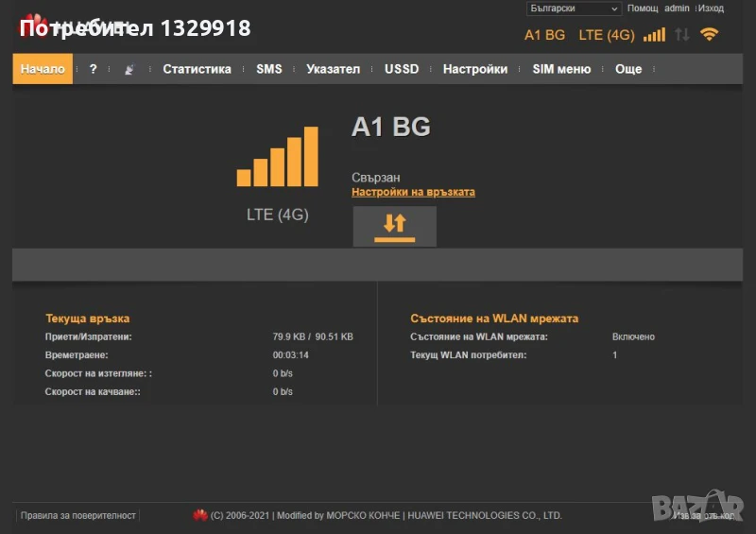Open the SIM меню tab
The width and height of the screenshot is (756, 534).
[x=561, y=69]
